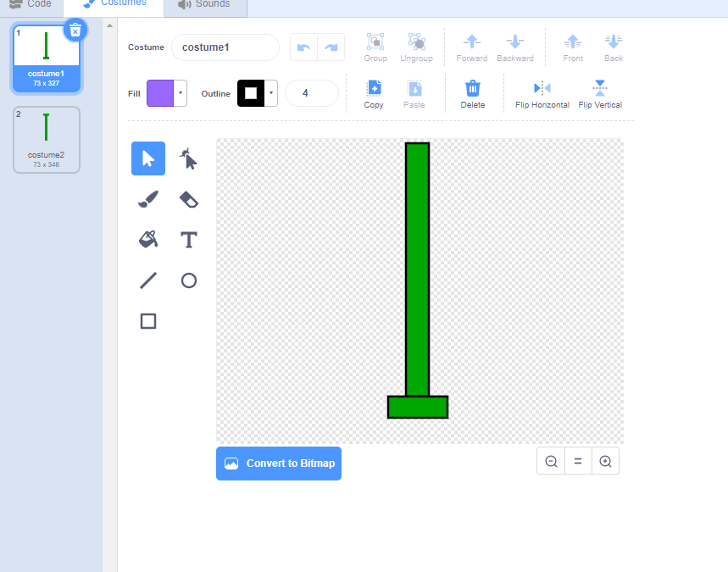Click the black Outline color swatch
The width and height of the screenshot is (728, 572).
coord(251,93)
